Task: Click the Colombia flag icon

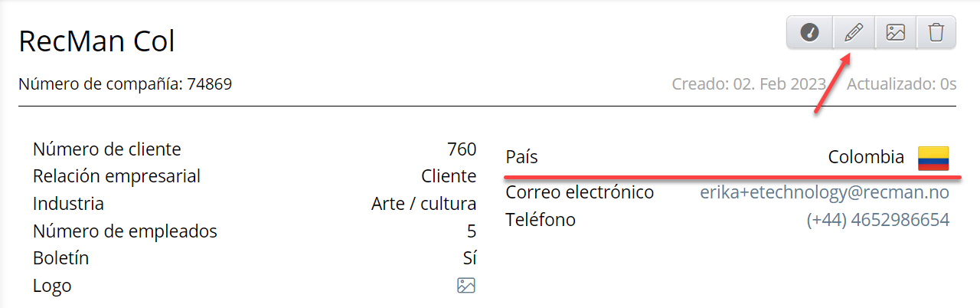Action: 933,158
